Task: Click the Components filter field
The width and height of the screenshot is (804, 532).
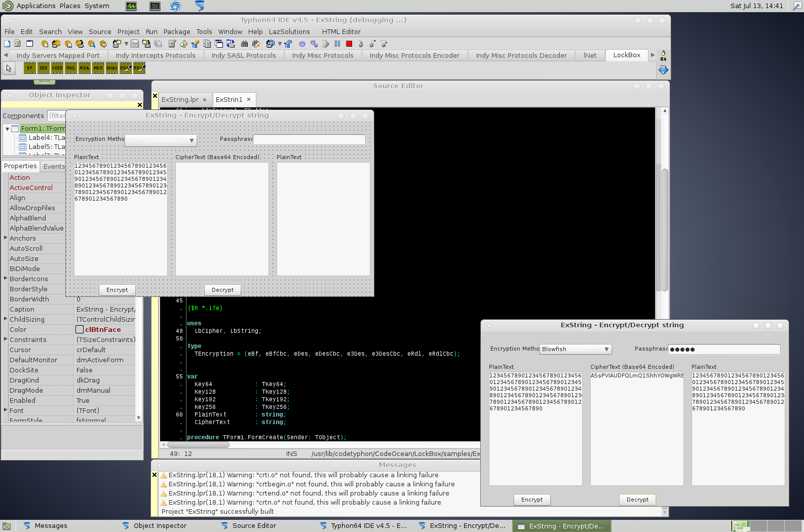Action: [57, 116]
